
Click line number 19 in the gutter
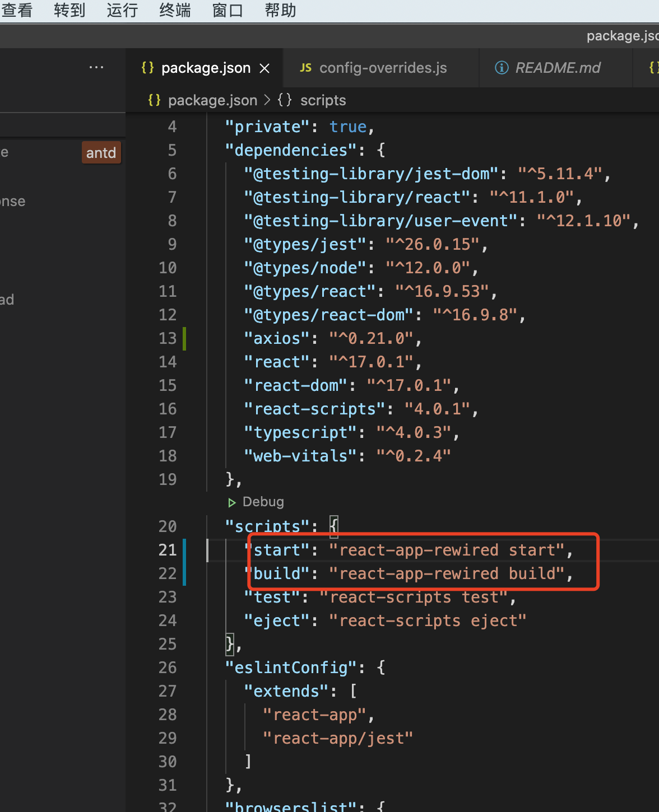point(168,480)
